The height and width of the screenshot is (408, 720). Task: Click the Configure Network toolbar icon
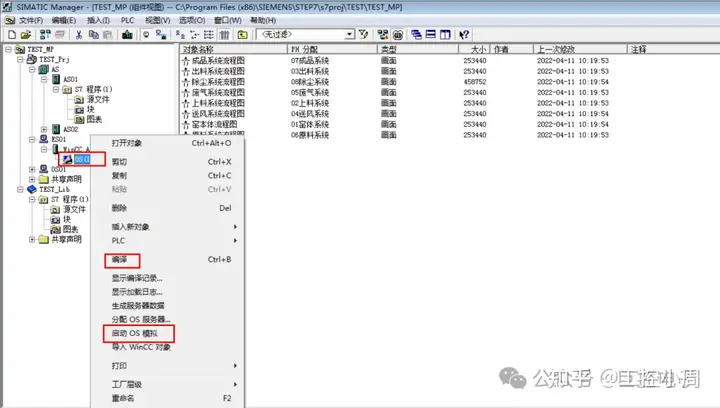point(382,34)
